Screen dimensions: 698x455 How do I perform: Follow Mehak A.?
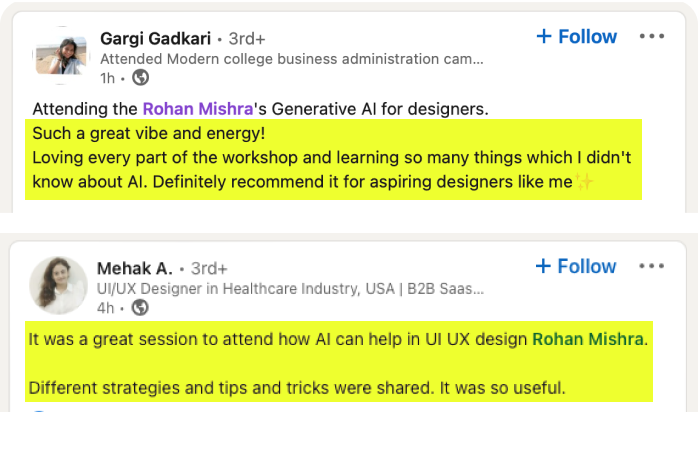(577, 266)
